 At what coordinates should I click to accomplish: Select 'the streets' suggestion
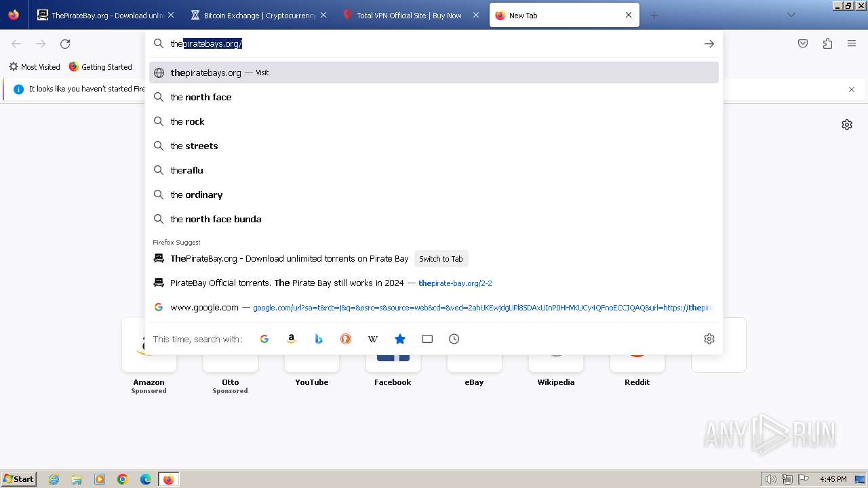tap(434, 146)
